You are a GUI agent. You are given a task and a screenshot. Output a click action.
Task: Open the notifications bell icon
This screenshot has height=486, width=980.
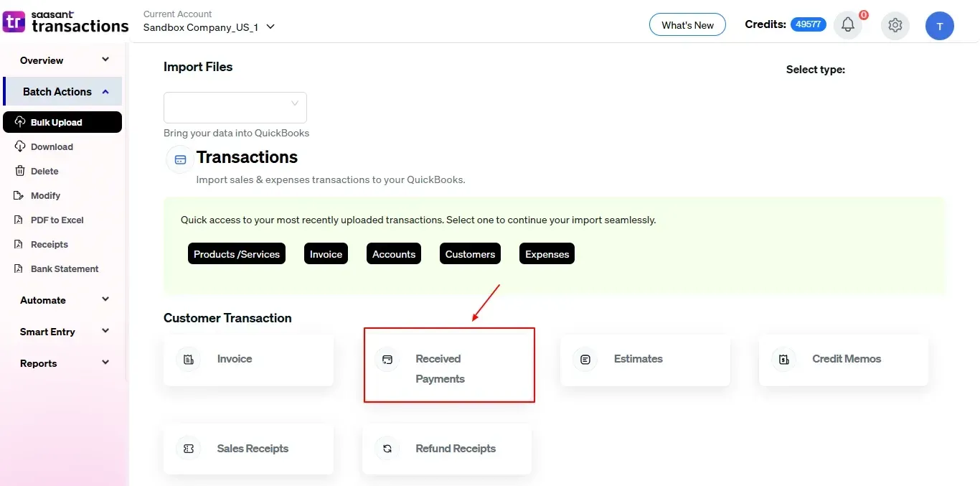pos(847,25)
